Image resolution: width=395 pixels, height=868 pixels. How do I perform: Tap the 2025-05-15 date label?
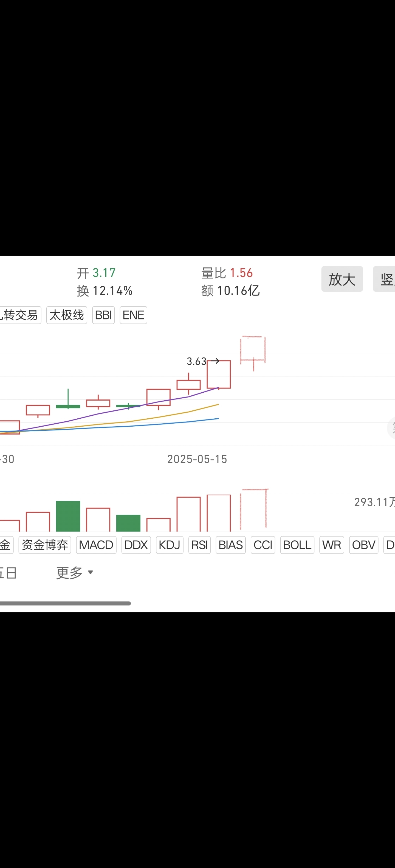(197, 459)
